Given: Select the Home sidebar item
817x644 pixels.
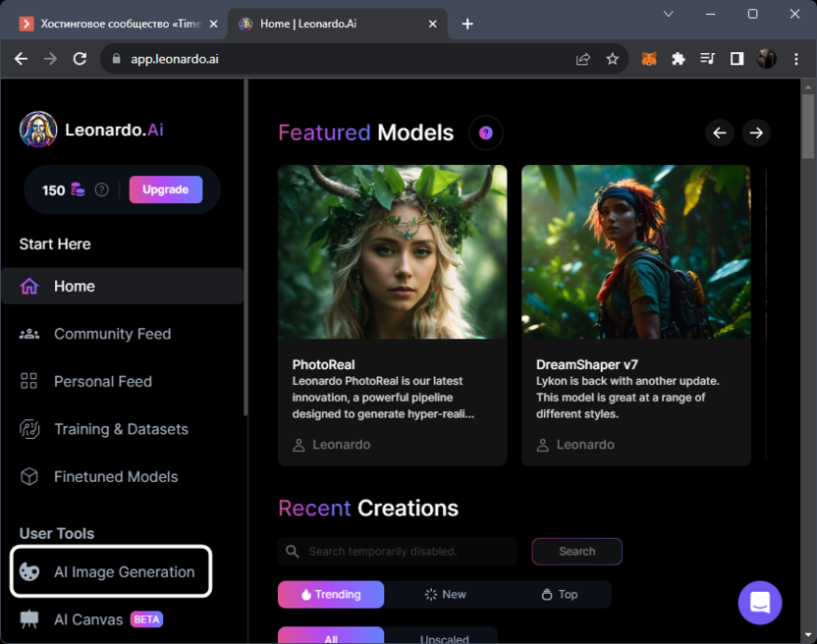Looking at the screenshot, I should 123,286.
